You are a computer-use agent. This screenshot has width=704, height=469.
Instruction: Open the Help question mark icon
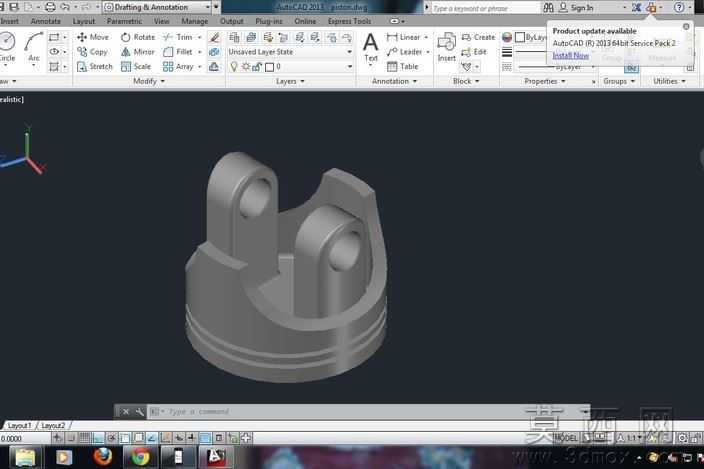(679, 8)
